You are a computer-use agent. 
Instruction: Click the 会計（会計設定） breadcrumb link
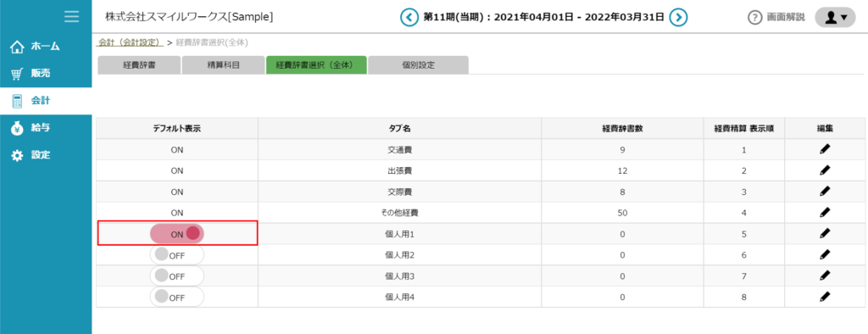[x=130, y=42]
